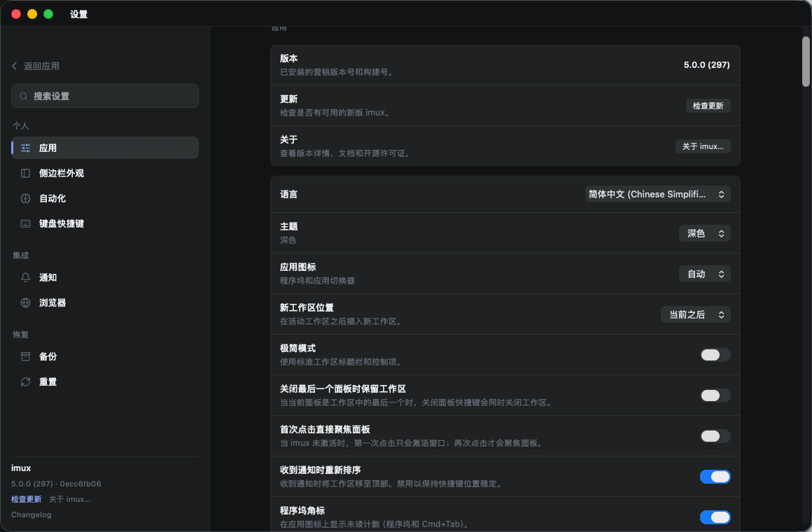Open the 主题 dropdown set to 深色
This screenshot has height=532, width=812.
[705, 234]
